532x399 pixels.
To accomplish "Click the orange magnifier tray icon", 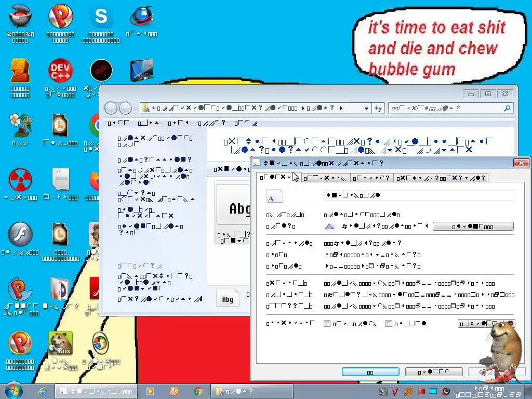I will tap(408, 392).
